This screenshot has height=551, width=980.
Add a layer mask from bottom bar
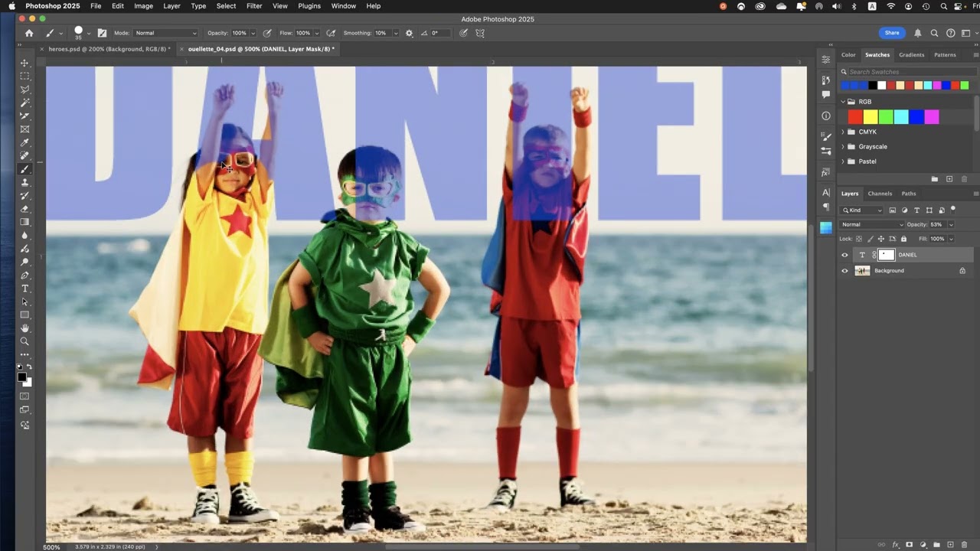pos(909,544)
